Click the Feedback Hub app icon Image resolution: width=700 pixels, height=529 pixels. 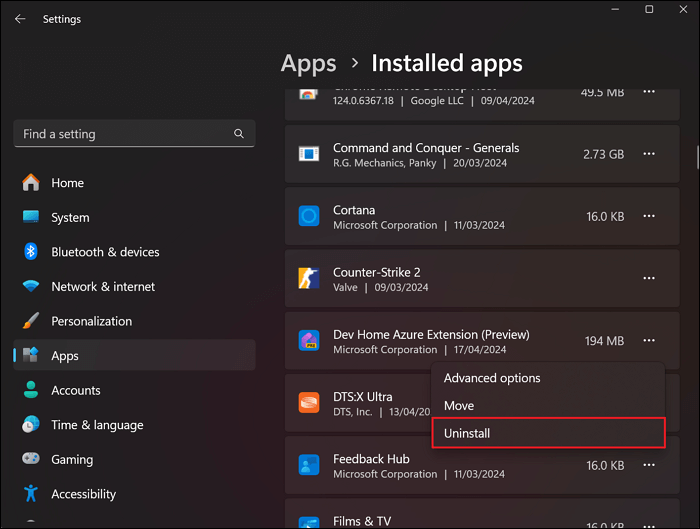coord(309,465)
